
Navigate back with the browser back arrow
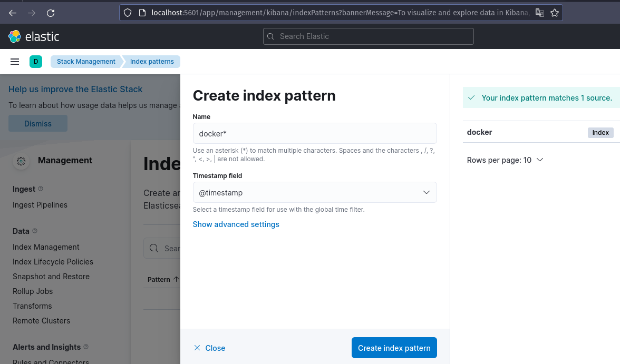tap(12, 12)
